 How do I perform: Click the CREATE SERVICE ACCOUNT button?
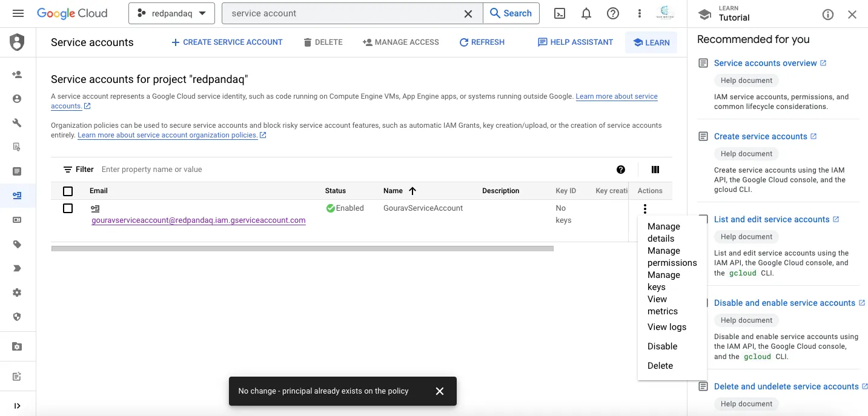coord(226,42)
